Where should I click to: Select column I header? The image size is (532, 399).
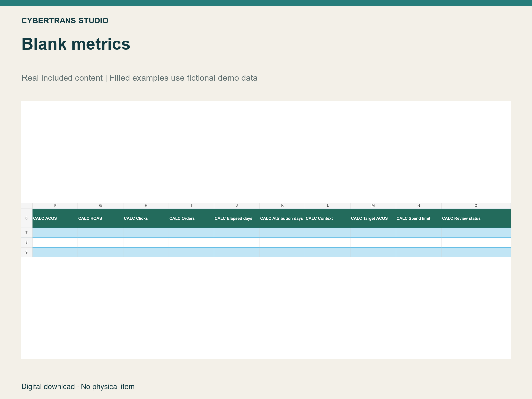pos(192,206)
